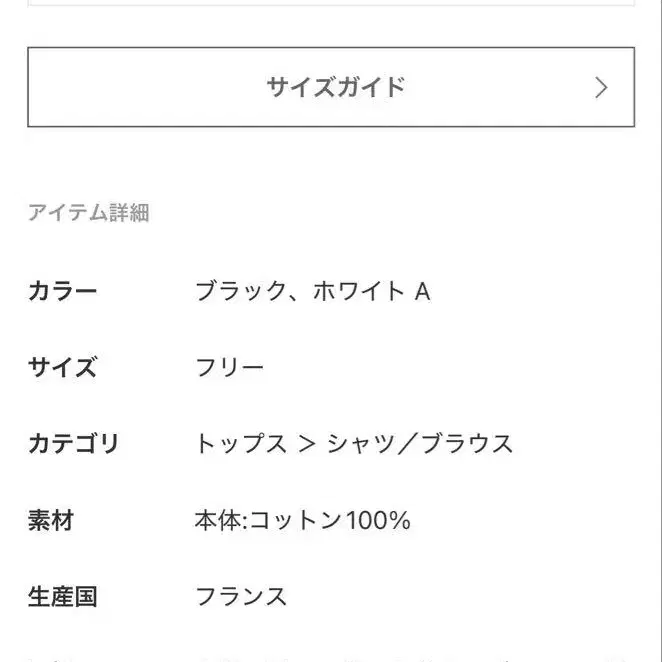Click the cut-off text row below 生産国
662x662 pixels.
[x=330, y=656]
